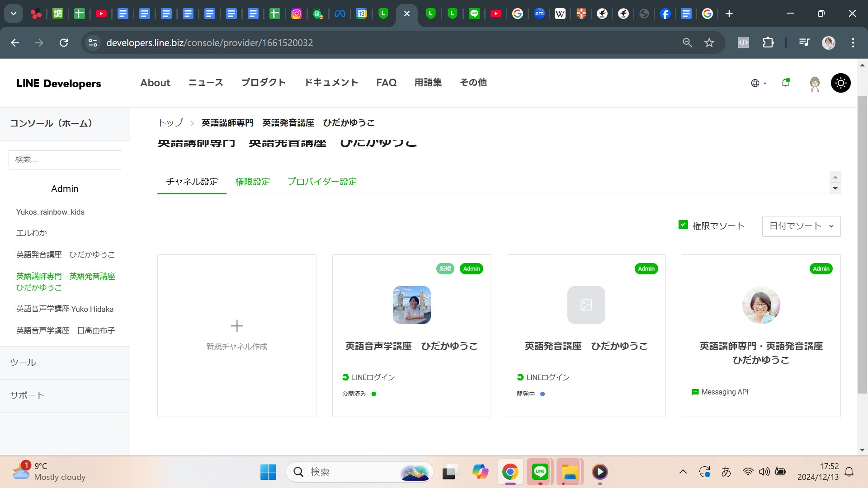The width and height of the screenshot is (868, 488).
Task: Click the inner scroll-down arrow near tabs
Action: coord(835,188)
